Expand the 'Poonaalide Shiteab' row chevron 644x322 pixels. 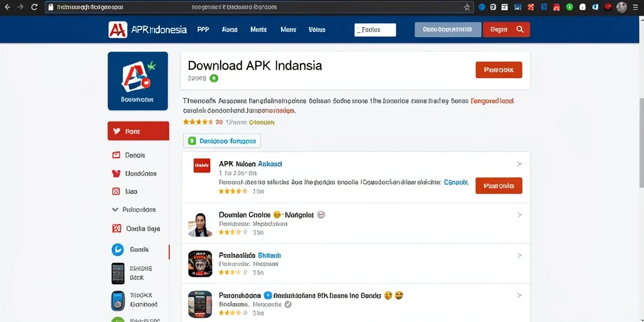point(519,255)
